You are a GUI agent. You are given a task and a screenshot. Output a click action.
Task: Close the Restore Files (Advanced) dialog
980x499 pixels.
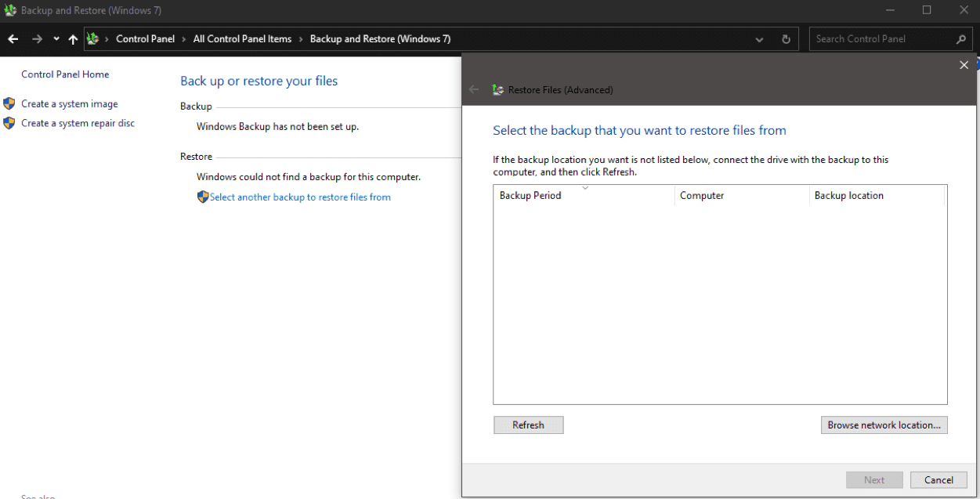964,65
